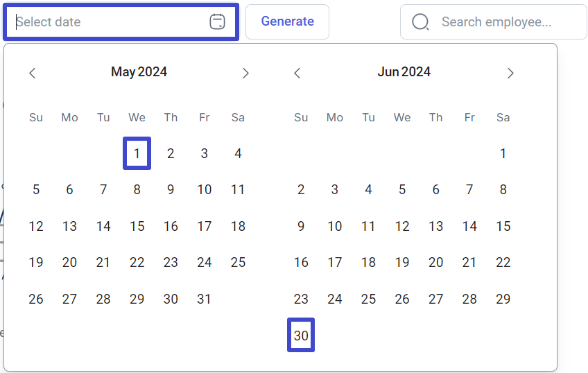Select June 1 on Saturday column
Screen dimensions: 588x373
click(503, 153)
